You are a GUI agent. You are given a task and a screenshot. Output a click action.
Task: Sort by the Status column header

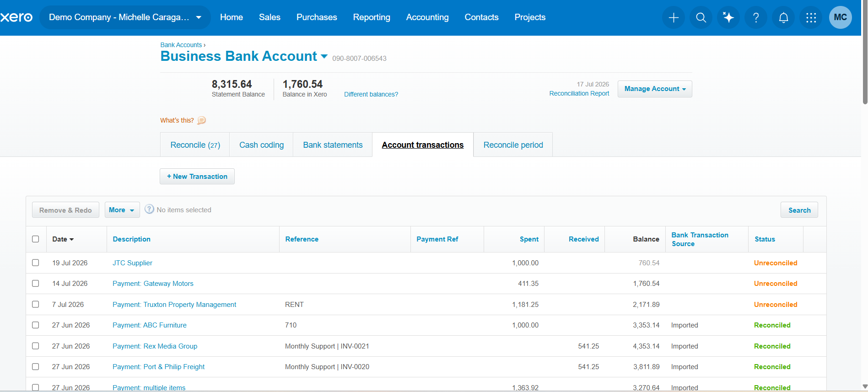click(765, 239)
